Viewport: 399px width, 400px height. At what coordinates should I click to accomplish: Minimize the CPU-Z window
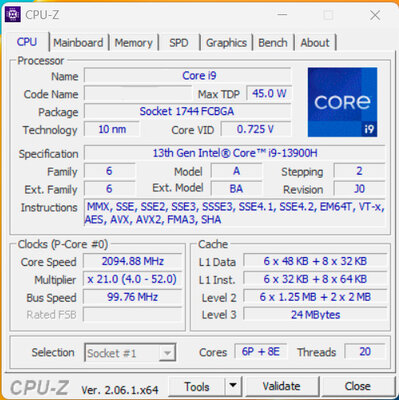tap(282, 15)
